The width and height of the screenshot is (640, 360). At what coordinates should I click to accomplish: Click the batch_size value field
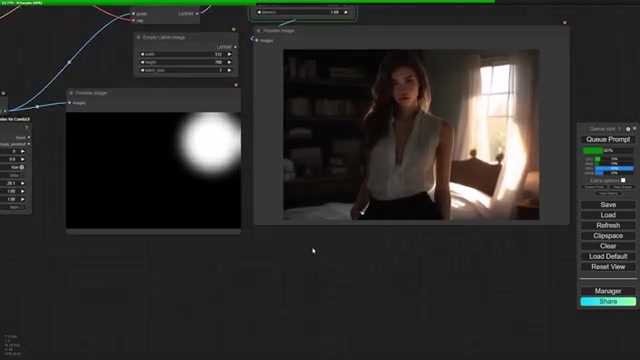click(186, 70)
